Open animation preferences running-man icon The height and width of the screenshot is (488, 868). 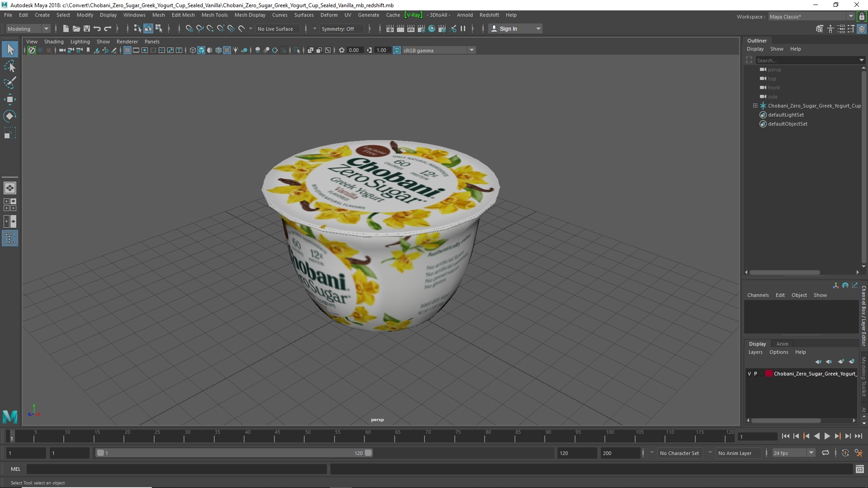(859, 453)
